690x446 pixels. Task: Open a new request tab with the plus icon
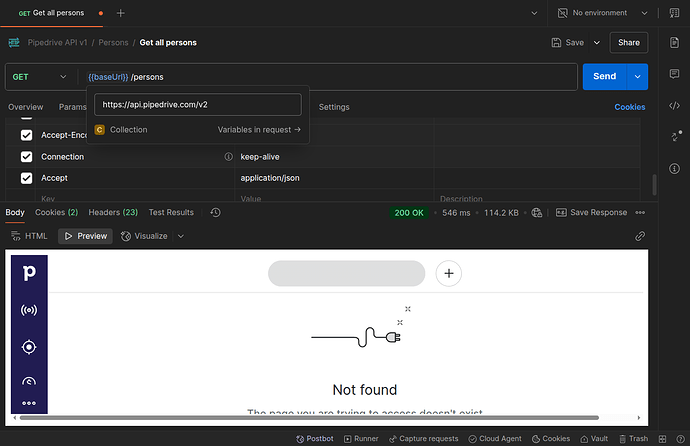120,13
